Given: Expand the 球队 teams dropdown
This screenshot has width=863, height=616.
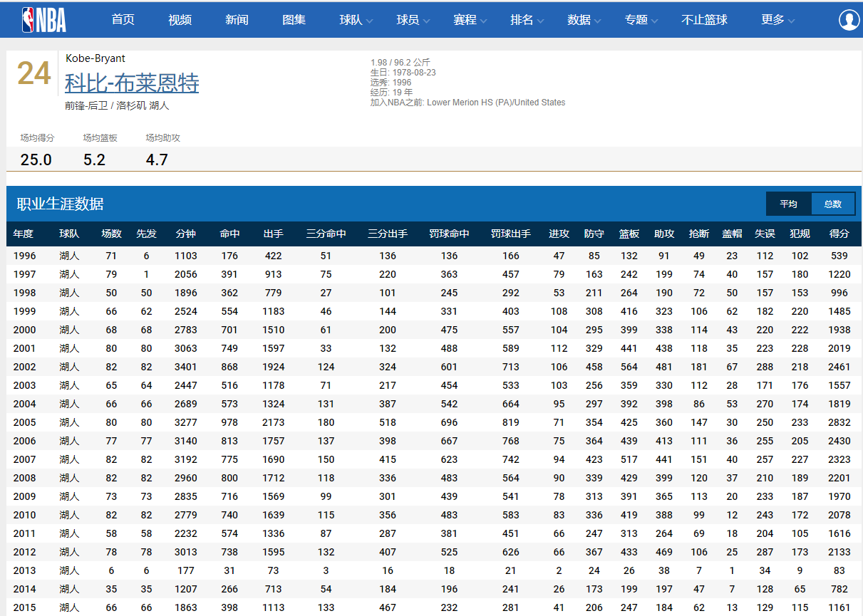Looking at the screenshot, I should [x=356, y=20].
